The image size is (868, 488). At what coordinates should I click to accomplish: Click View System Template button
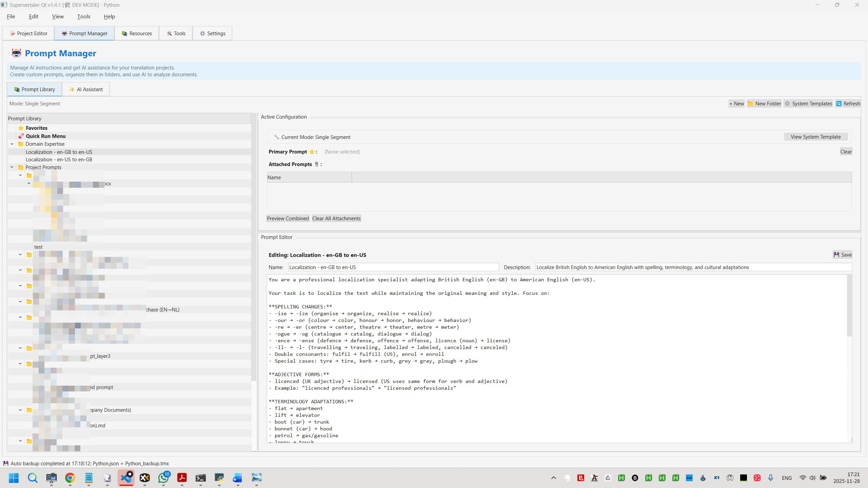click(x=815, y=137)
